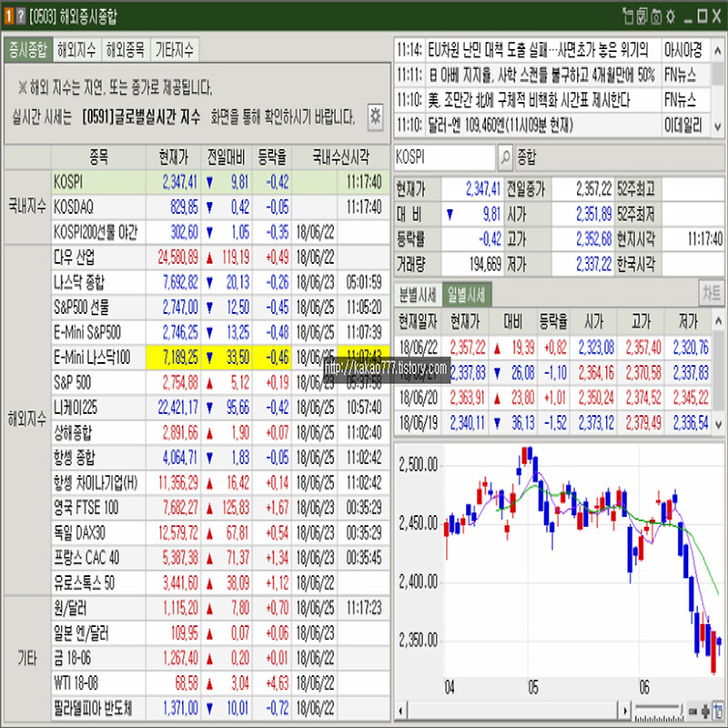Click the title-bar camera-like capture icon
This screenshot has height=728, width=728.
[656, 16]
